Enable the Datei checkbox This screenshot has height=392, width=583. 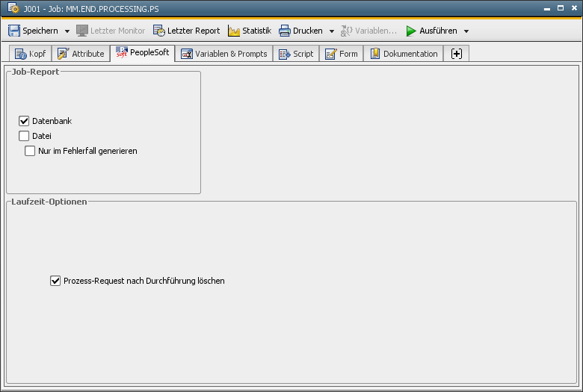point(24,136)
